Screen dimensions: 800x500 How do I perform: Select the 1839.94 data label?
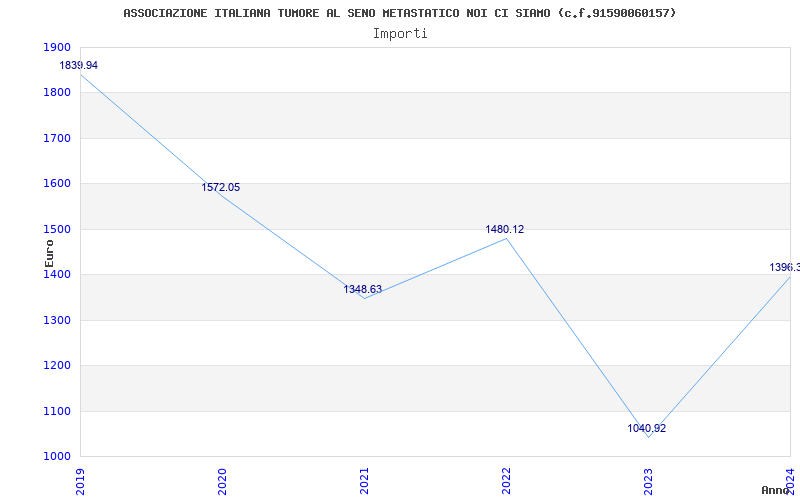point(79,65)
